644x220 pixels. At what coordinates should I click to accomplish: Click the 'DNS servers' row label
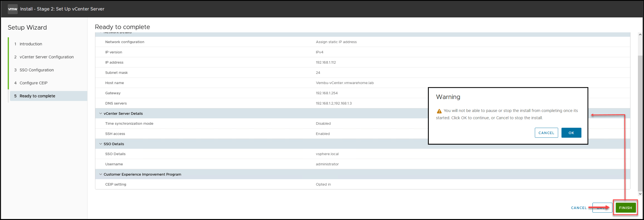pos(116,104)
